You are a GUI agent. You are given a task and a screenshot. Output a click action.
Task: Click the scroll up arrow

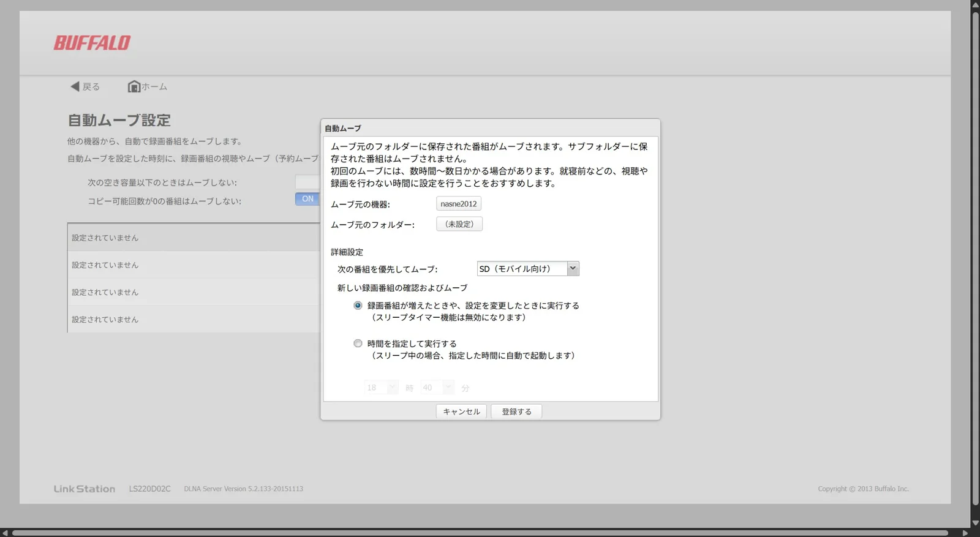click(975, 4)
